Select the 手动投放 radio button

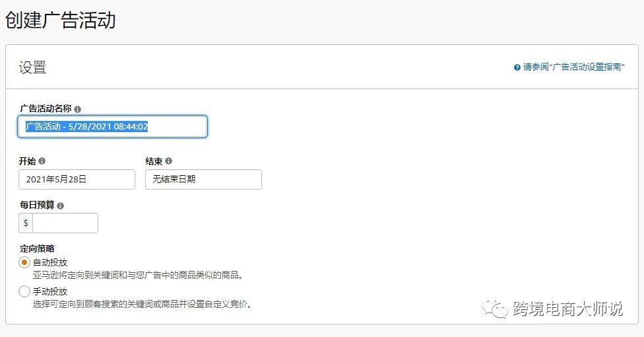point(24,291)
